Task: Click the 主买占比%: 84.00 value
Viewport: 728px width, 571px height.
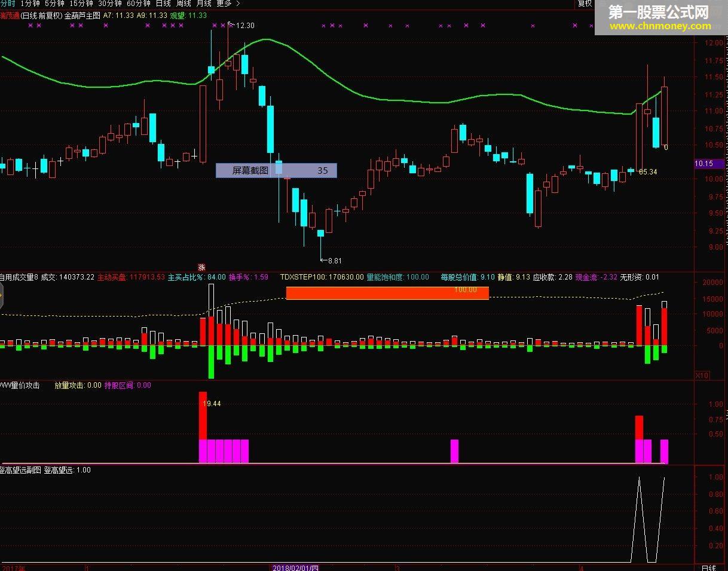Action: [197, 277]
